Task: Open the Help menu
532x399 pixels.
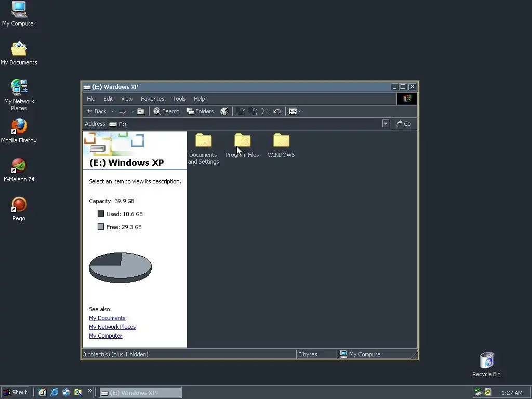Action: 199,99
